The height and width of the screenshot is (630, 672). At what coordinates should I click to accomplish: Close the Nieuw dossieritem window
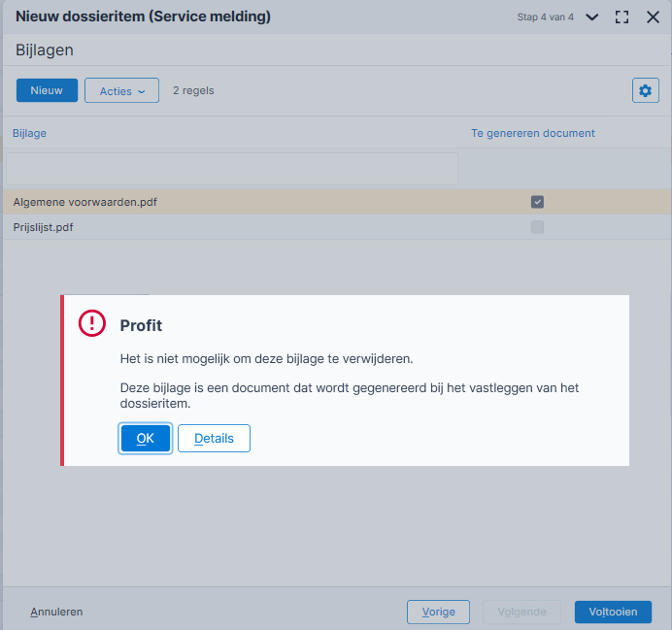653,17
